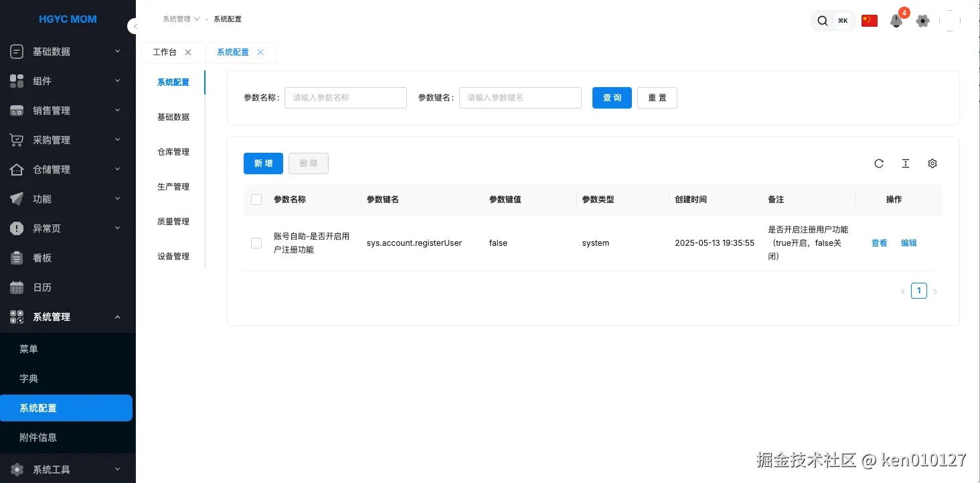Screen dimensions: 980x483
Task: Refresh the table with the reload icon
Action: pyautogui.click(x=879, y=163)
